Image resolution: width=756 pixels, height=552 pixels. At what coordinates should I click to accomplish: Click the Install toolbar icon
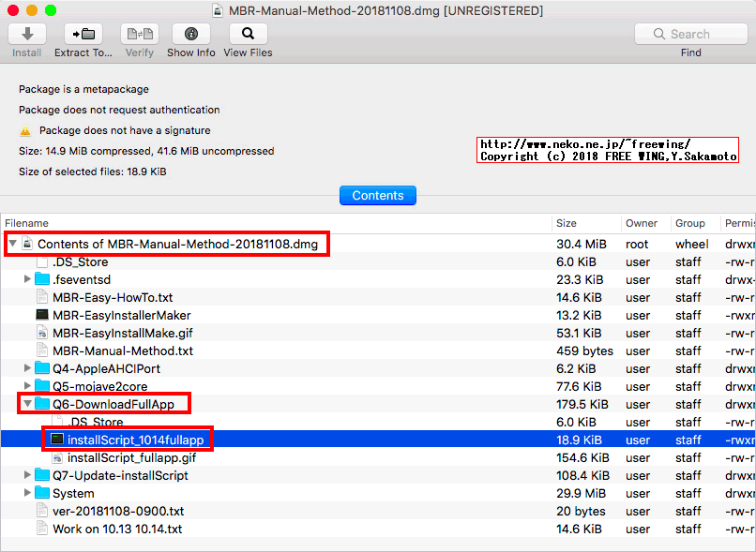[x=27, y=34]
